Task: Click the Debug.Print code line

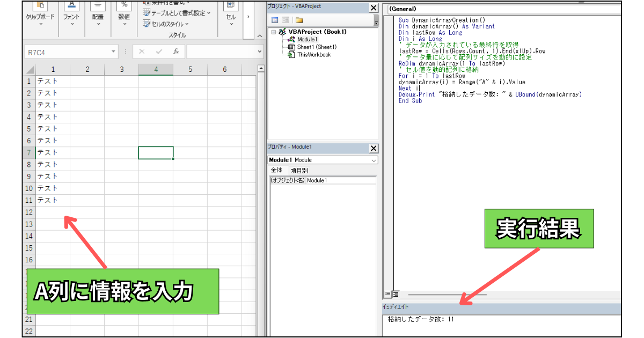Action: (490, 94)
